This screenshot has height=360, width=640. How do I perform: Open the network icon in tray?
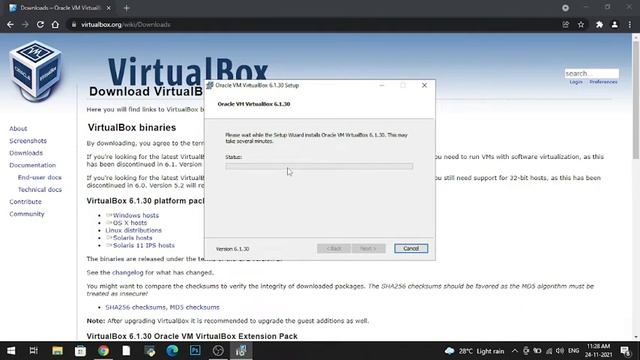549,351
